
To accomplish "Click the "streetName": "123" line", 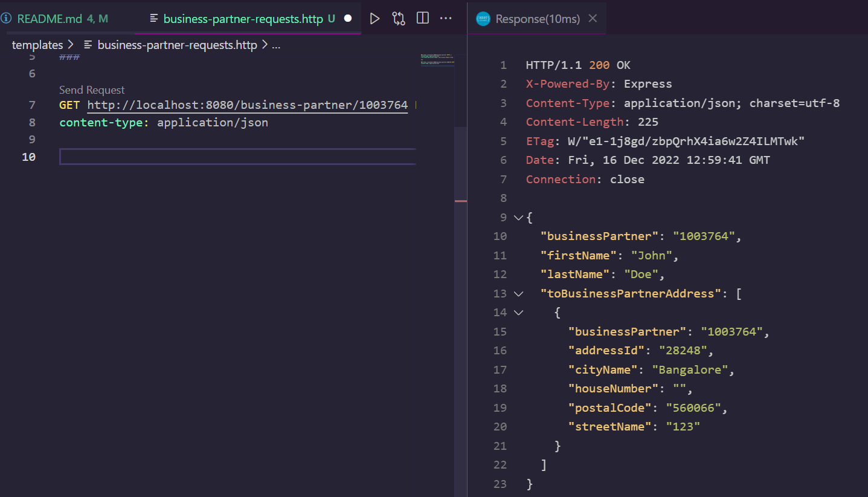I will pyautogui.click(x=634, y=427).
